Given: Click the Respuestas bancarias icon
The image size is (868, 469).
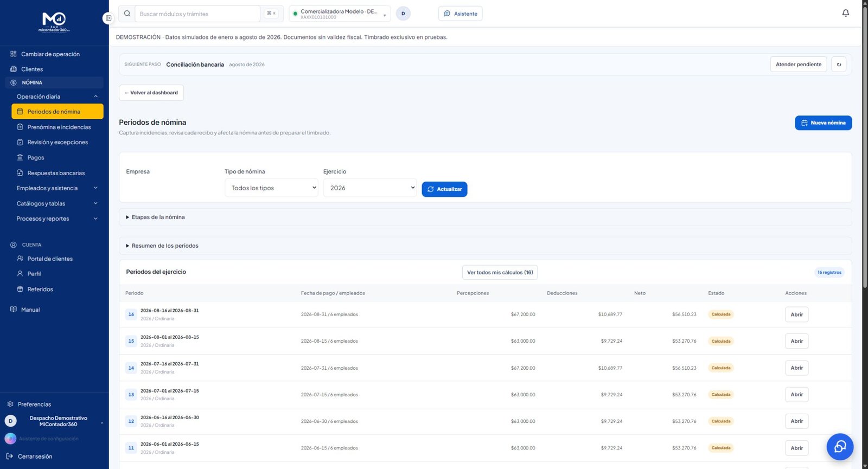Looking at the screenshot, I should [x=20, y=173].
